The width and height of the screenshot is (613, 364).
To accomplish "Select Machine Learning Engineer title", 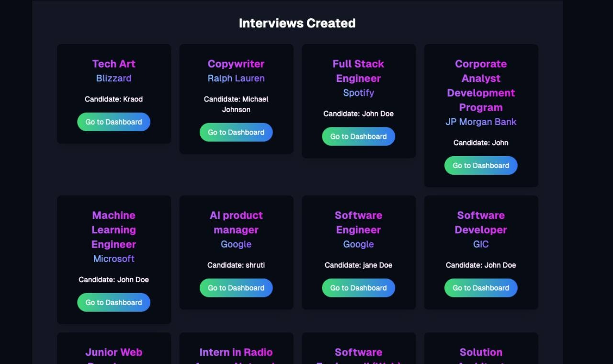I will point(114,230).
